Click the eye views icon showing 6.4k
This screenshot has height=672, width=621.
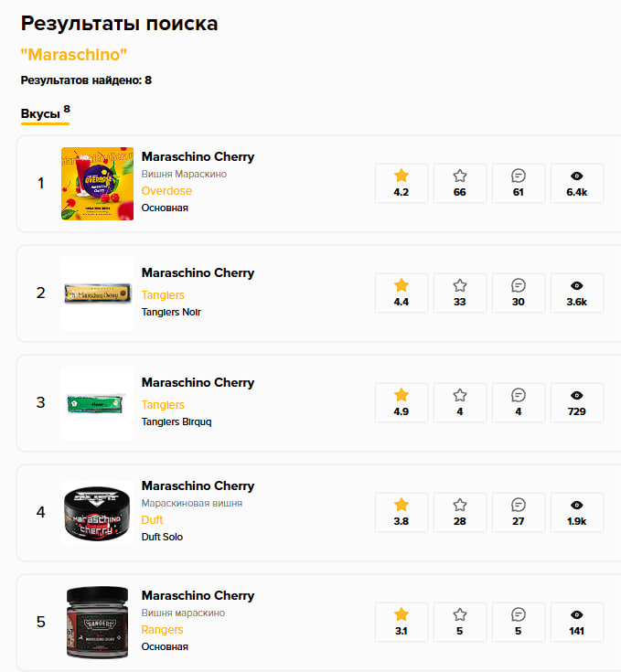[x=576, y=176]
